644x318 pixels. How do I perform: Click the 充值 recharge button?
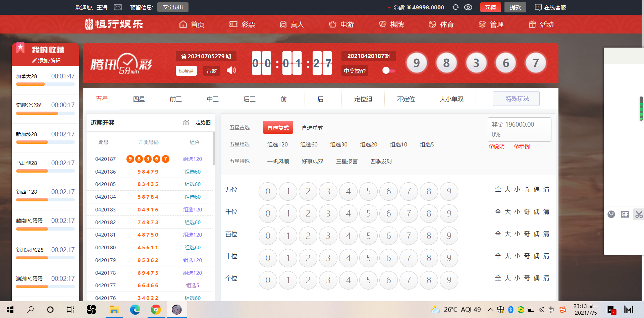pyautogui.click(x=490, y=7)
